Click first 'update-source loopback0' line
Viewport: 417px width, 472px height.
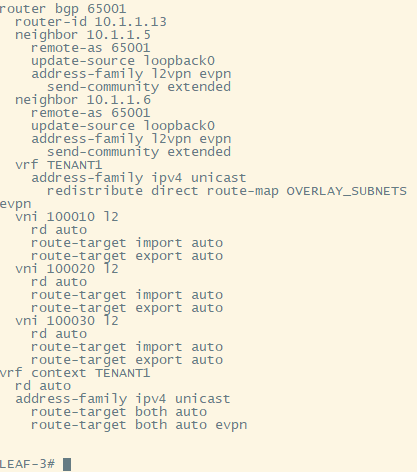click(x=123, y=61)
